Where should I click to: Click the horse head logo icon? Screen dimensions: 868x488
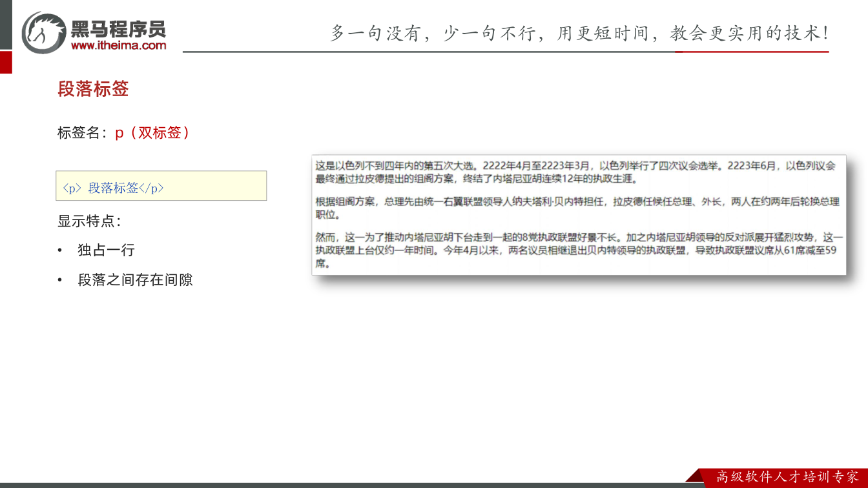[x=43, y=32]
